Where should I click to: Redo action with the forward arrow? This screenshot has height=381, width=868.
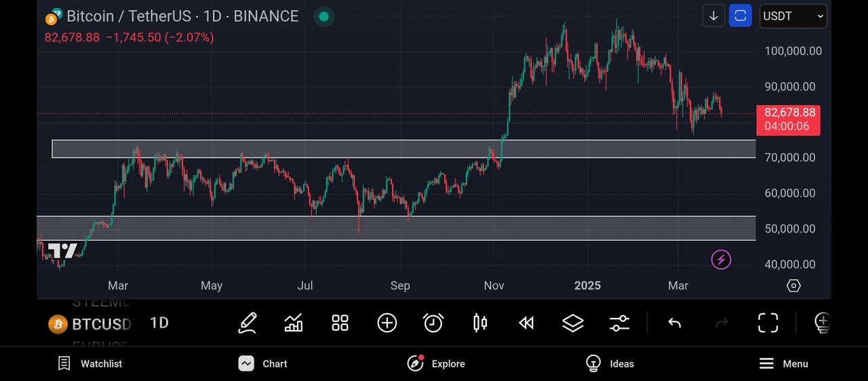722,323
